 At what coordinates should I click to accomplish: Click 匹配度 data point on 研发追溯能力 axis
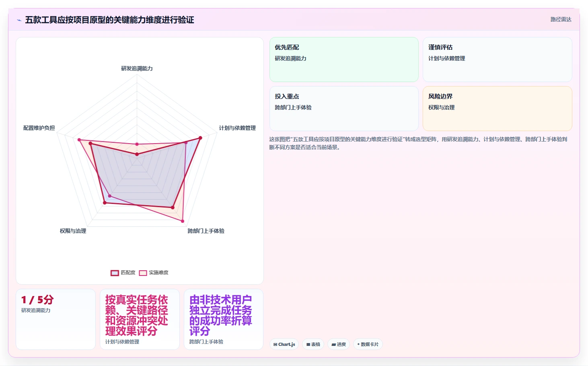click(137, 154)
